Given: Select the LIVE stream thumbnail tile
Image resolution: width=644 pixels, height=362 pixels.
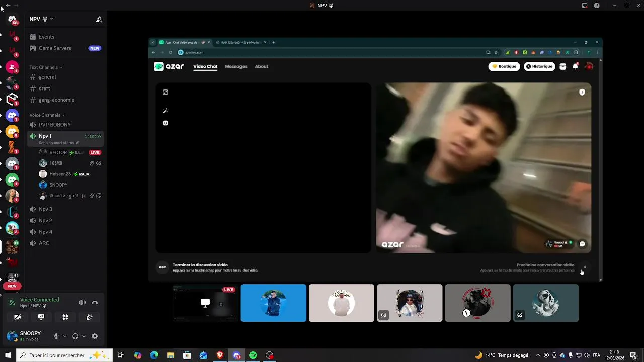Looking at the screenshot, I should click(205, 303).
